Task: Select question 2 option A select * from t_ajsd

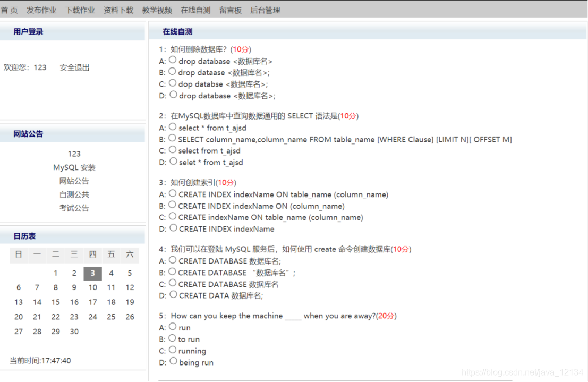Action: point(173,126)
